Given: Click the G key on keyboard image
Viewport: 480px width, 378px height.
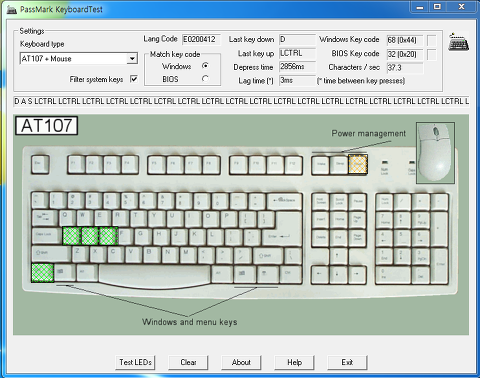Looking at the screenshot, I should click(x=144, y=236).
